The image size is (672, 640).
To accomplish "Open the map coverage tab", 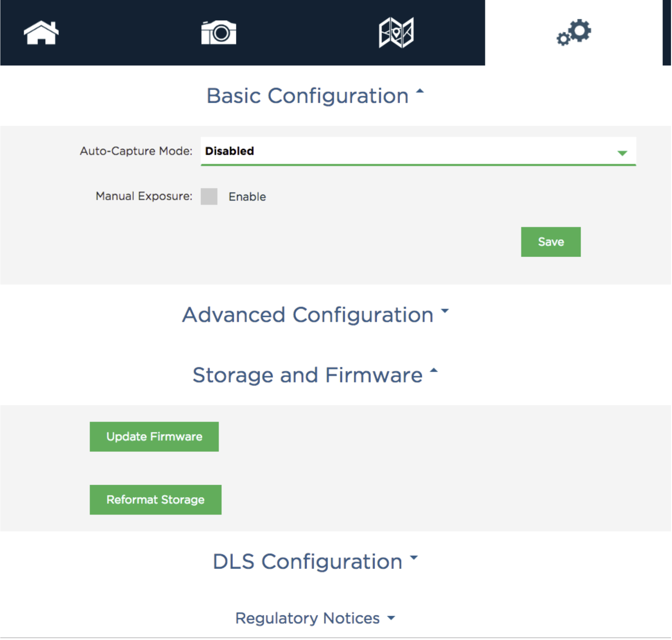I will pyautogui.click(x=397, y=33).
